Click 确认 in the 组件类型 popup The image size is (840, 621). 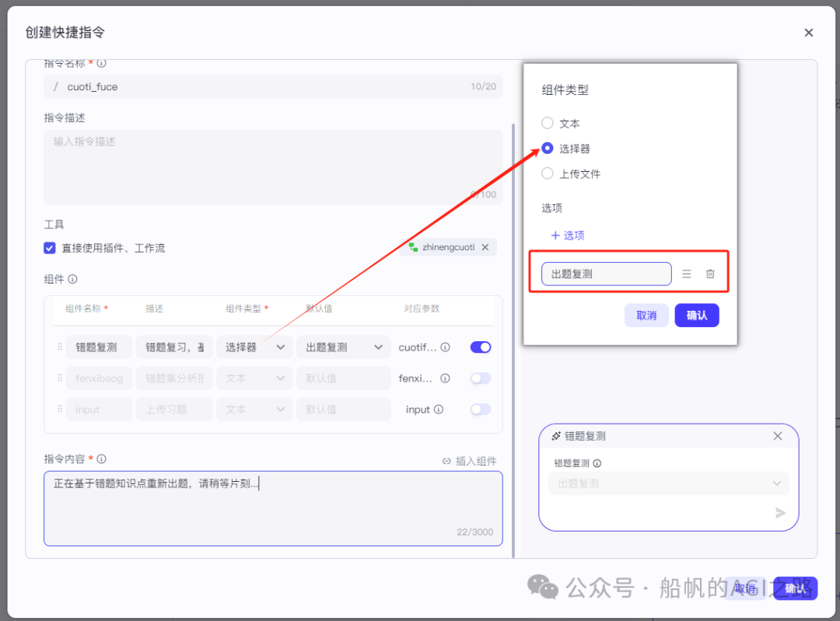[696, 316]
